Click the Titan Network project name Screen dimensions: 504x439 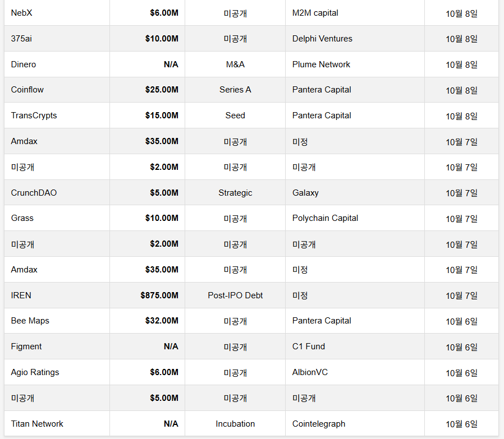(37, 424)
